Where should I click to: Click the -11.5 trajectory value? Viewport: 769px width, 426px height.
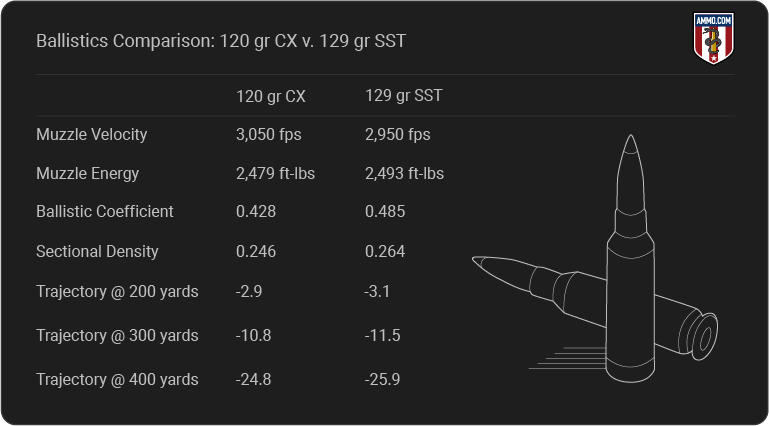383,335
